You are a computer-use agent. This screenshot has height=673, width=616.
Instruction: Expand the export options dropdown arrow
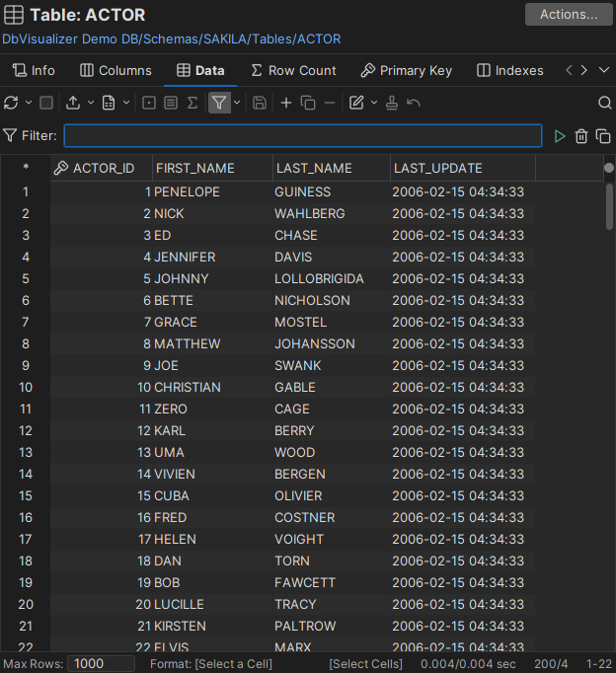click(91, 103)
